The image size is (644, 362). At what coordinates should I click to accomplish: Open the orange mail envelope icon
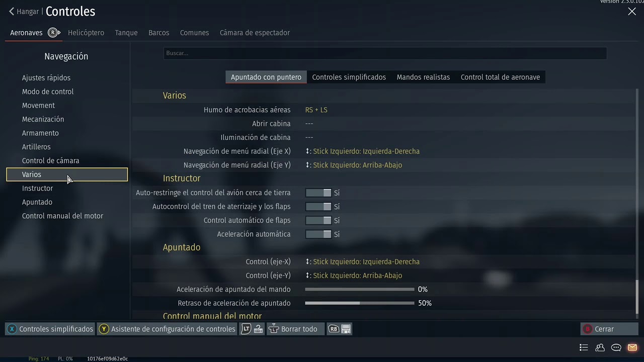[632, 347]
